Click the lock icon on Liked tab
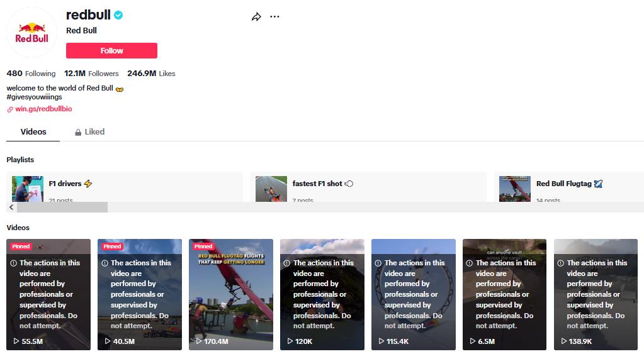Image resolution: width=644 pixels, height=354 pixels. 78,132
